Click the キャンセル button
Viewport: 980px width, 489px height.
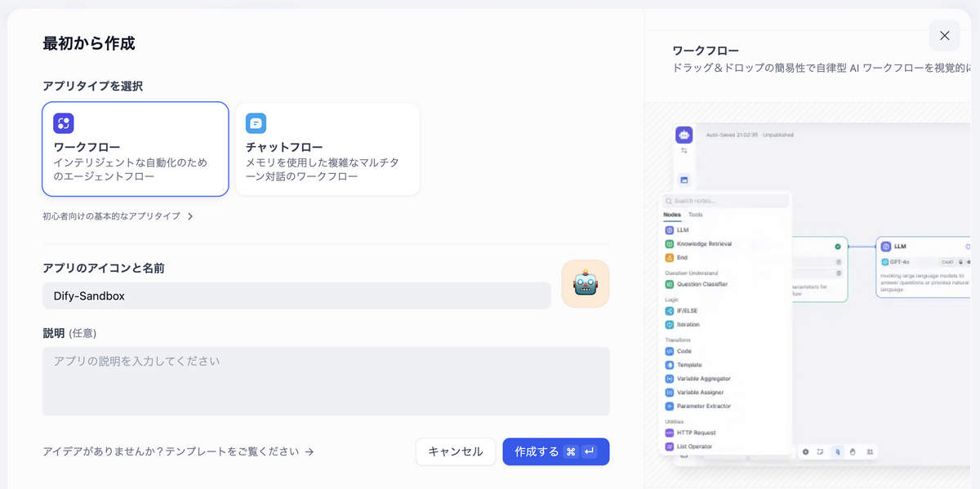[456, 451]
